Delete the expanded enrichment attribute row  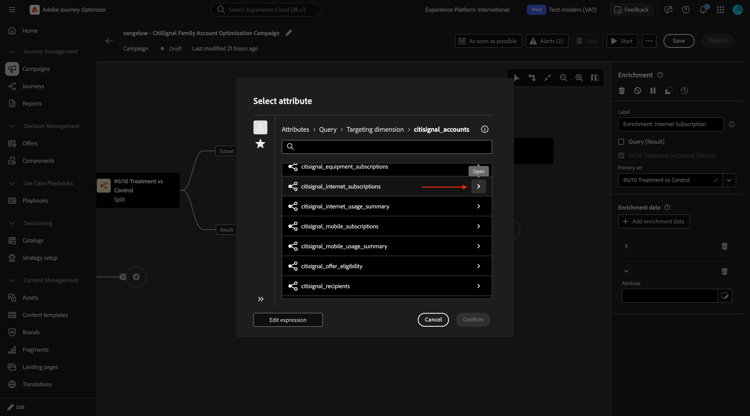(725, 272)
